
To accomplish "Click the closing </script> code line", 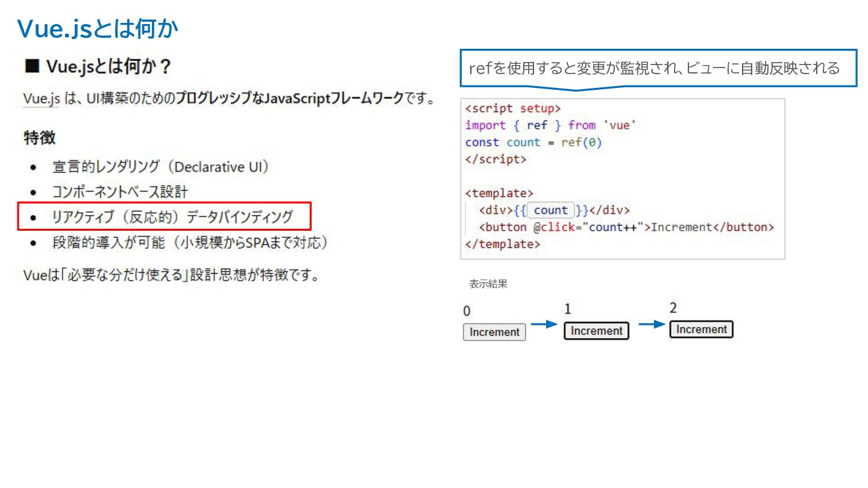I will (x=496, y=159).
